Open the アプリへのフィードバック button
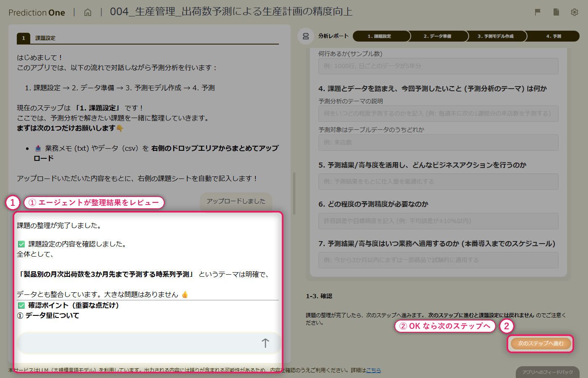 click(x=548, y=372)
